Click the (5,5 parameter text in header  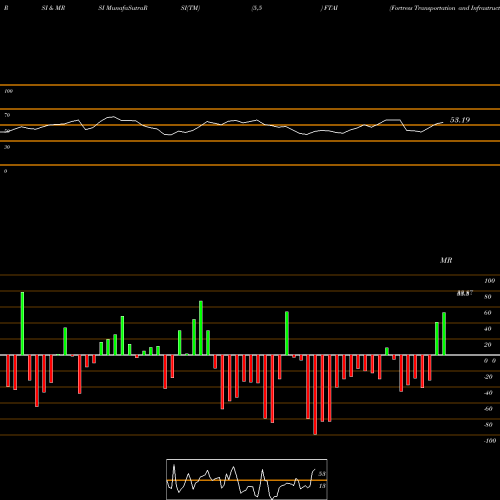pos(257,8)
